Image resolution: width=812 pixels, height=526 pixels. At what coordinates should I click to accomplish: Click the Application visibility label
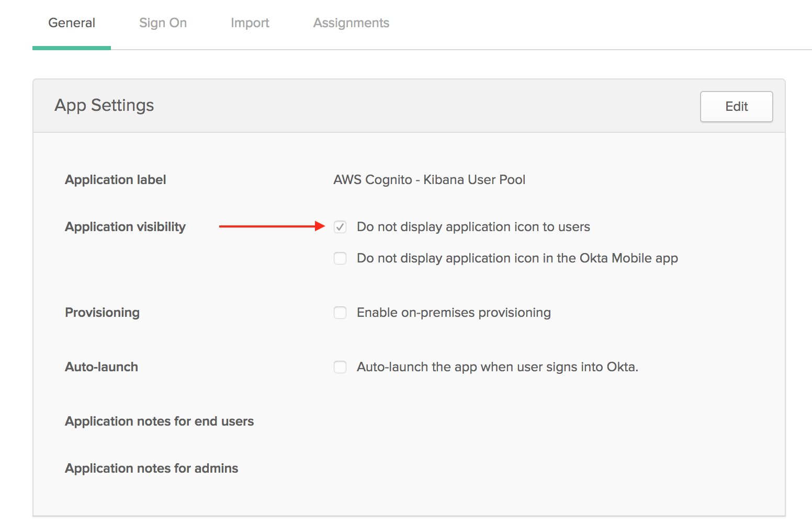pyautogui.click(x=125, y=227)
